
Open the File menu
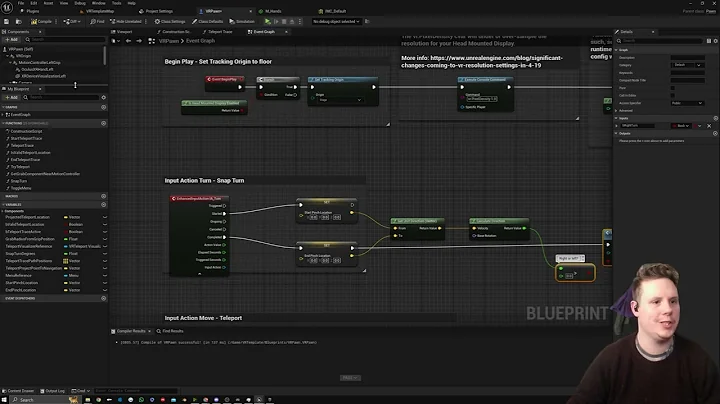click(21, 3)
